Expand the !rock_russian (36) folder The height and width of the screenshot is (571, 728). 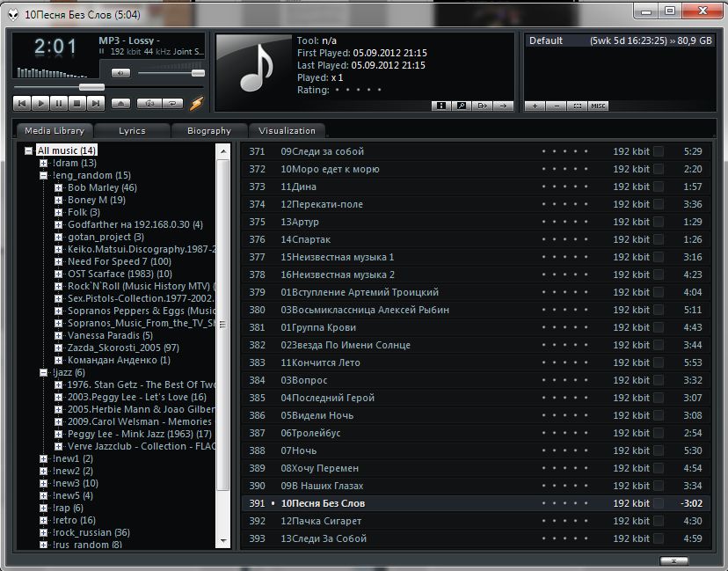tap(43, 532)
